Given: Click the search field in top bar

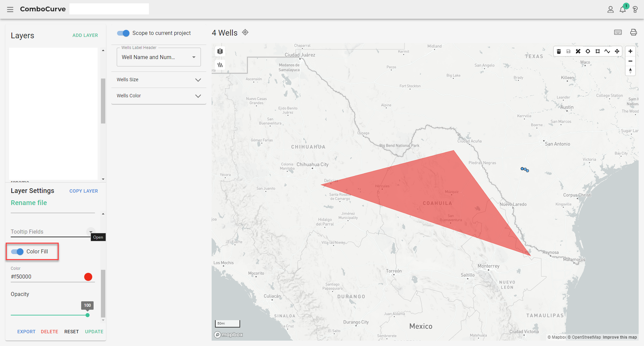Looking at the screenshot, I should pyautogui.click(x=109, y=9).
